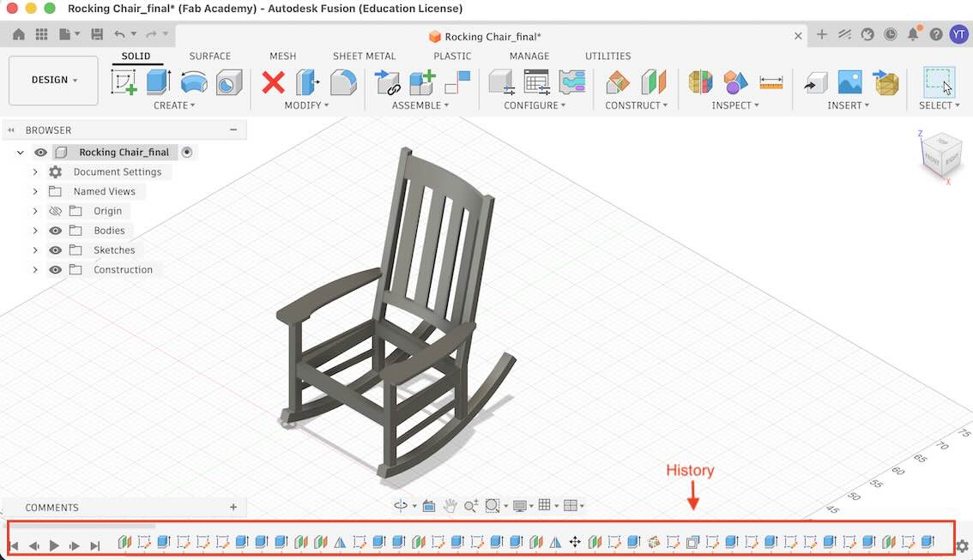Image resolution: width=973 pixels, height=560 pixels.
Task: Toggle visibility of Rocking Chair_final component
Action: [41, 152]
